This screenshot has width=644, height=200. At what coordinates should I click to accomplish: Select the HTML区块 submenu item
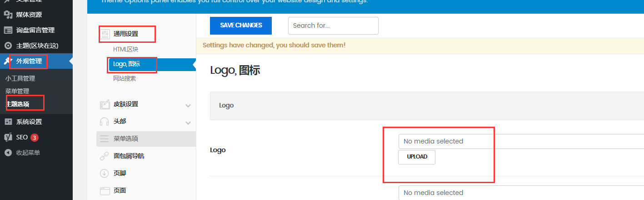pos(126,49)
